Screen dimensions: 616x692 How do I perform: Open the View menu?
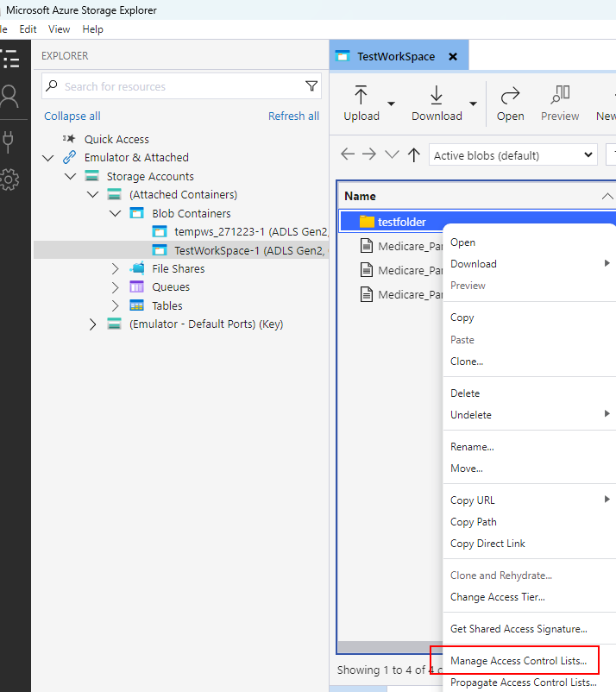(x=60, y=29)
